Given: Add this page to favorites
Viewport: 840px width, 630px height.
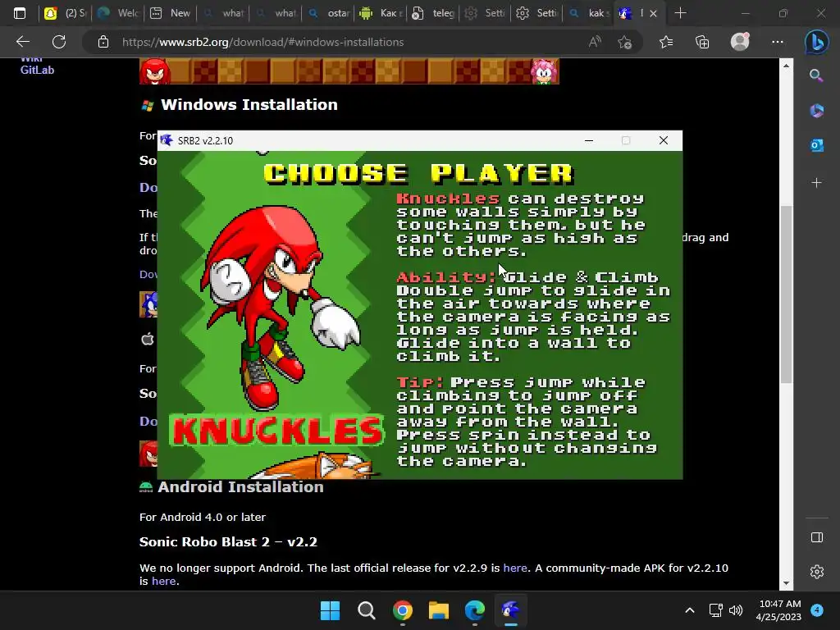Looking at the screenshot, I should tap(624, 42).
